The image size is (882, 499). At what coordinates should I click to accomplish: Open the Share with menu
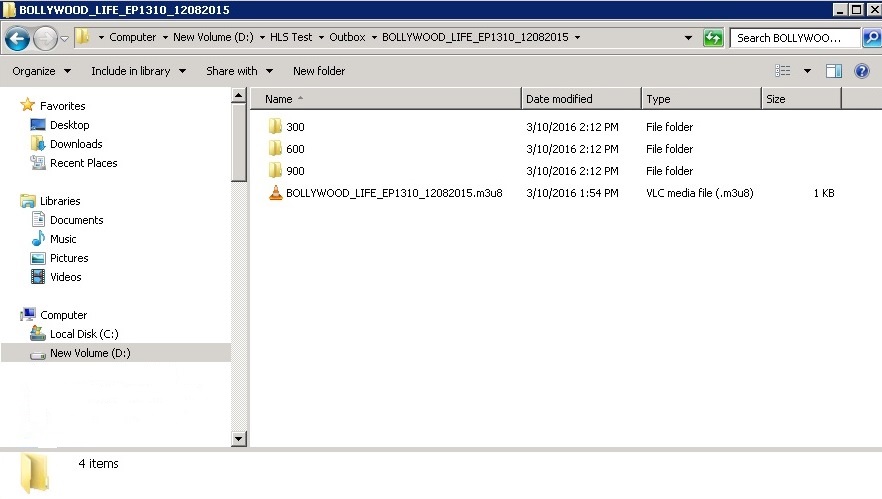pos(239,71)
